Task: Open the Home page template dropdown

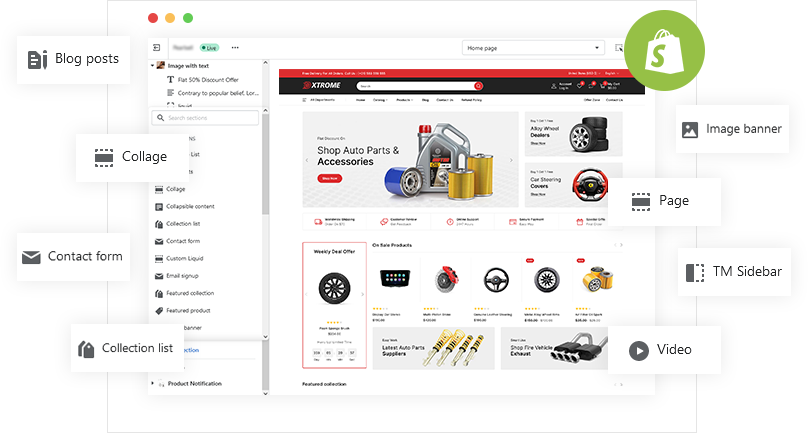Action: pyautogui.click(x=534, y=47)
